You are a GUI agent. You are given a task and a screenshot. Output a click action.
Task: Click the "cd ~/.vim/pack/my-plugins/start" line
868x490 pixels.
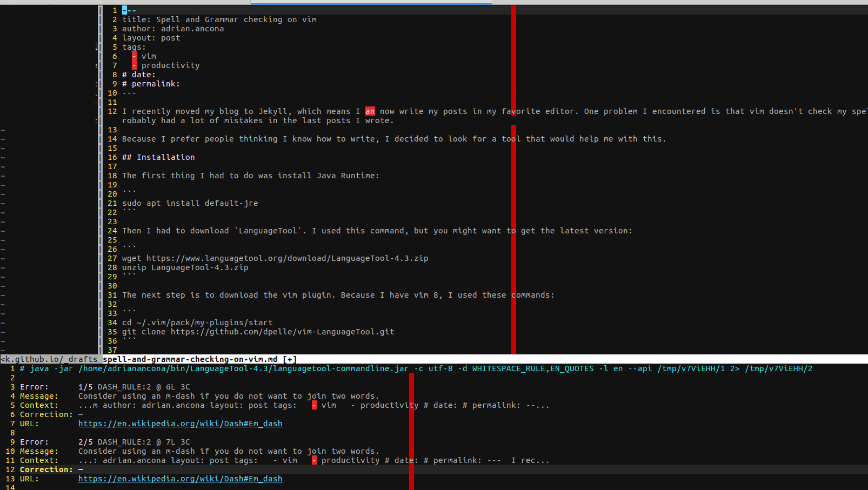pyautogui.click(x=197, y=323)
